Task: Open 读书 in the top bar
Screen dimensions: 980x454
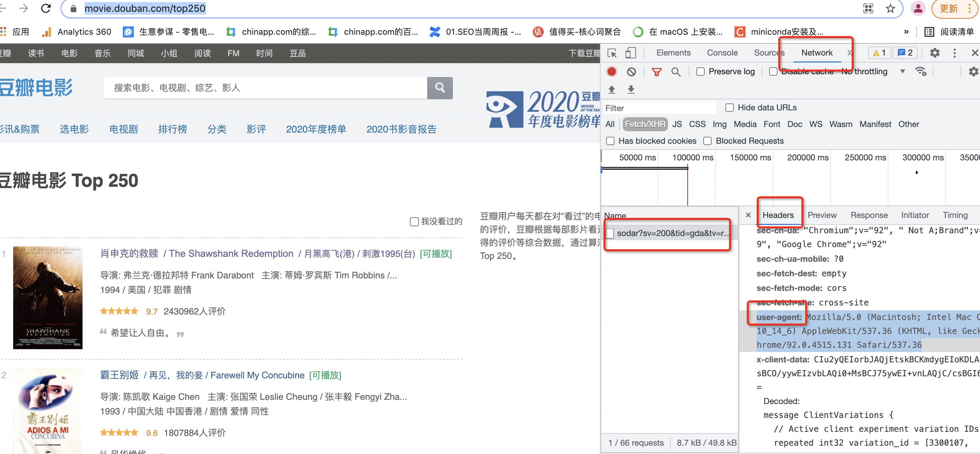Action: coord(36,54)
